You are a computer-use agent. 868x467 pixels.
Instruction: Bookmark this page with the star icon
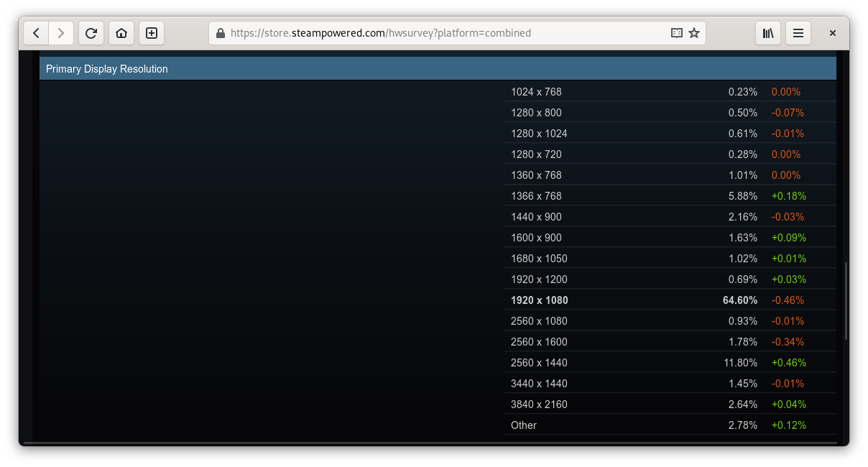(x=694, y=33)
